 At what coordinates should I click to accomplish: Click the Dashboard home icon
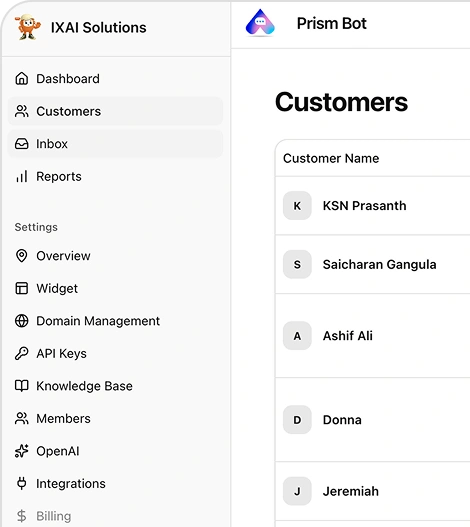pos(22,79)
